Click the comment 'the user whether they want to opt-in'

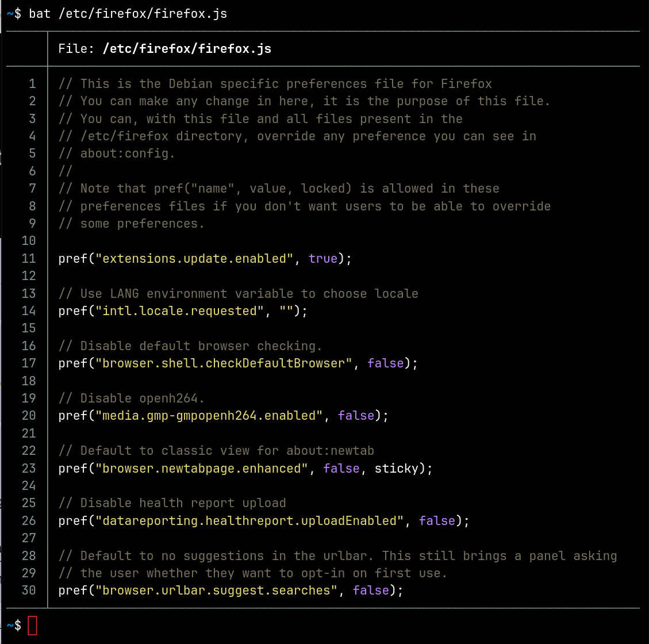[x=212, y=573]
